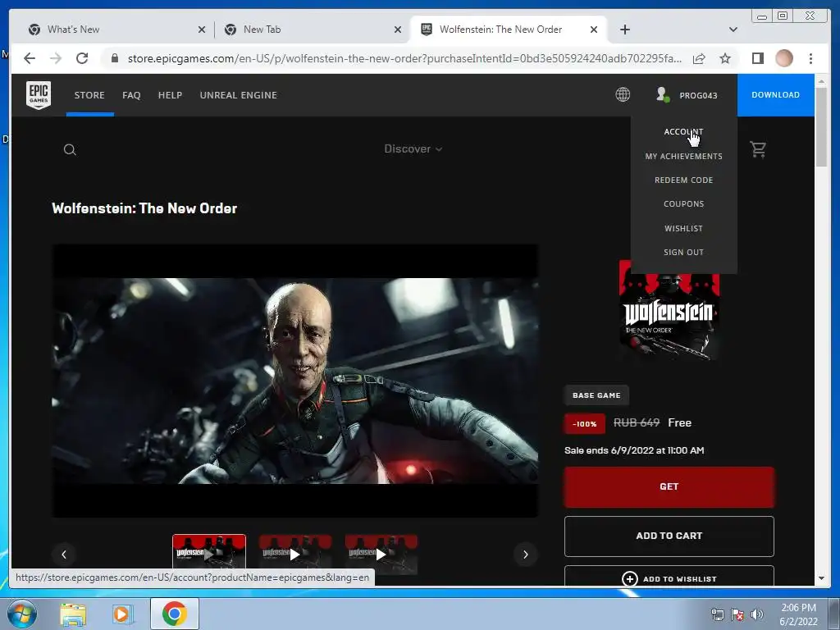Show previous media in the carousel
840x630 pixels.
(x=64, y=555)
